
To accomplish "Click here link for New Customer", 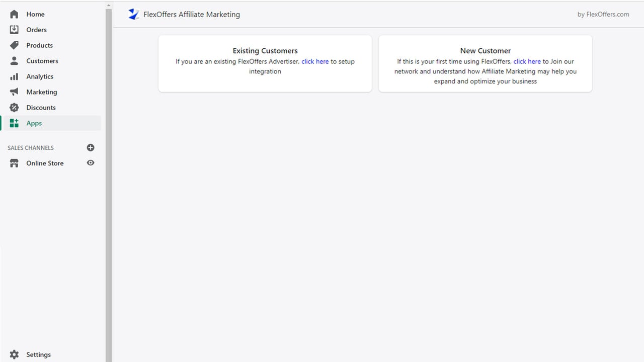I will [x=527, y=61].
